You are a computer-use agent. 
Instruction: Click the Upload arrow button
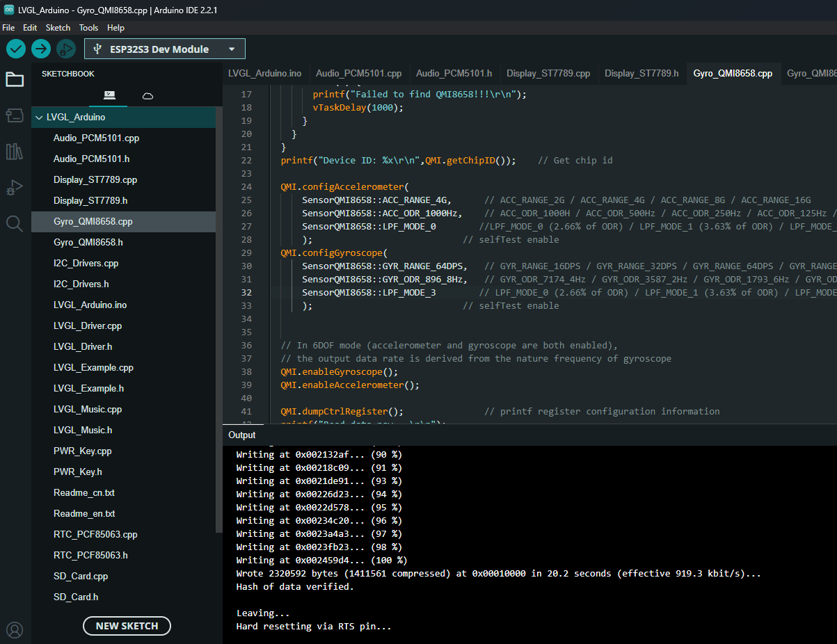click(41, 49)
